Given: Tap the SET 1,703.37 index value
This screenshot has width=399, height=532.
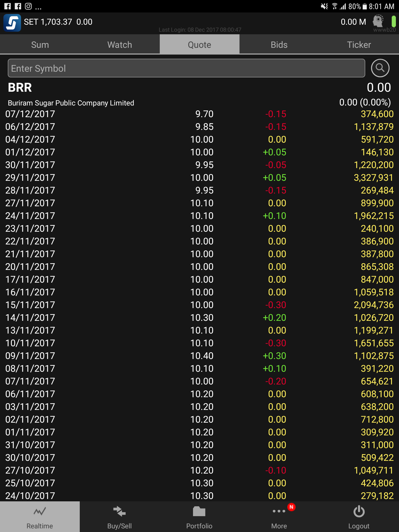Looking at the screenshot, I should [48, 22].
